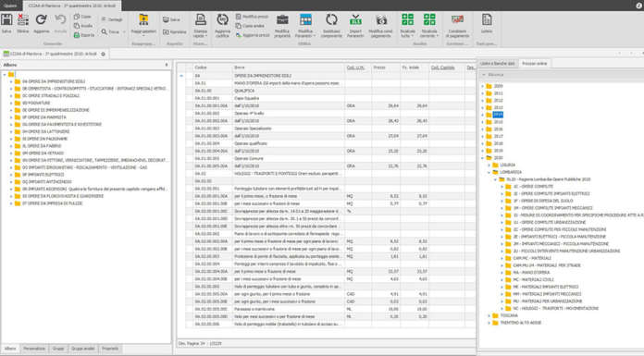Expand the LIGURIA folder node

[489, 166]
